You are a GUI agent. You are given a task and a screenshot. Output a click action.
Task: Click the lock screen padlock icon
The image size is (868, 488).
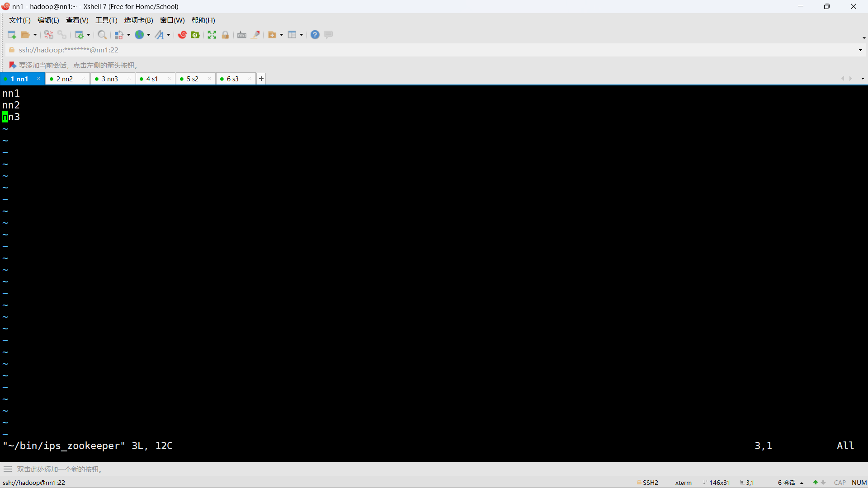pyautogui.click(x=225, y=35)
